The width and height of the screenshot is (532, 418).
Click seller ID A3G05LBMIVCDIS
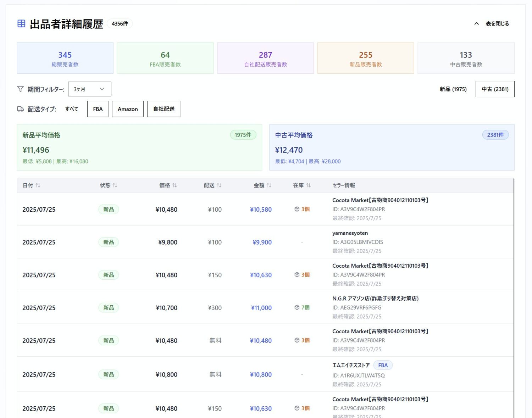358,242
